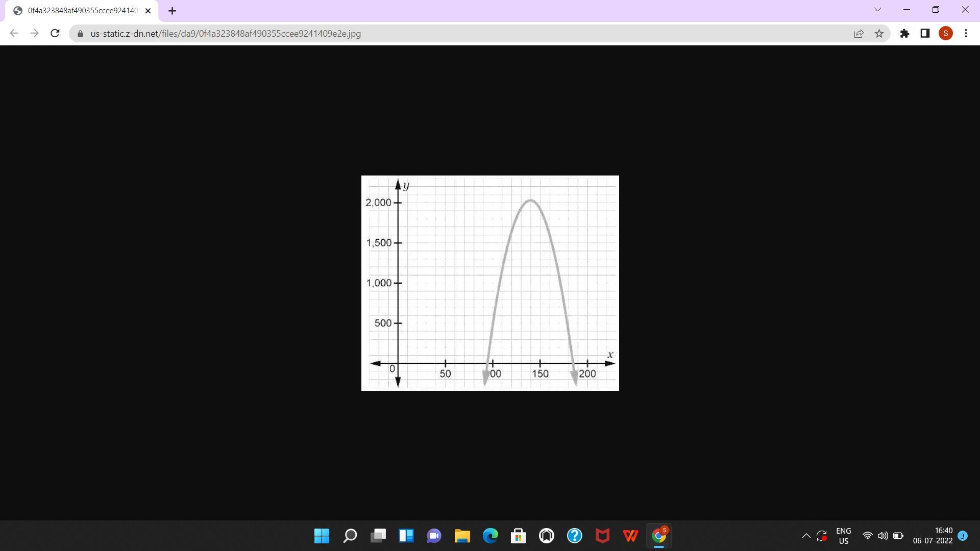
Task: Bookmark this page with star icon
Action: tap(879, 34)
